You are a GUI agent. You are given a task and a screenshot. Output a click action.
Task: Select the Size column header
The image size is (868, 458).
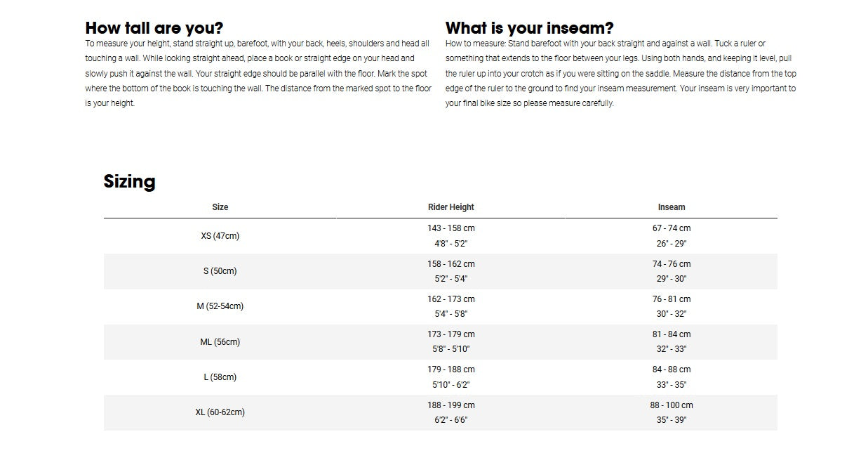[x=220, y=207]
